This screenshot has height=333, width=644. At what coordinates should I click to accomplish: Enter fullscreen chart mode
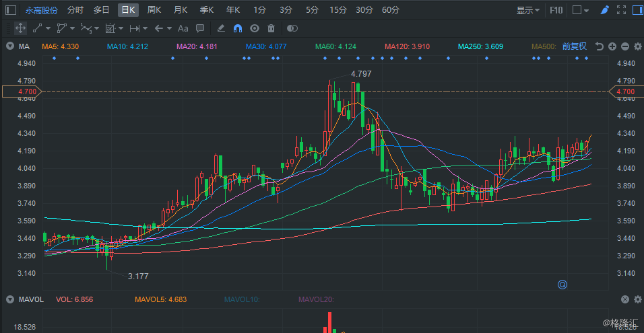click(x=621, y=10)
